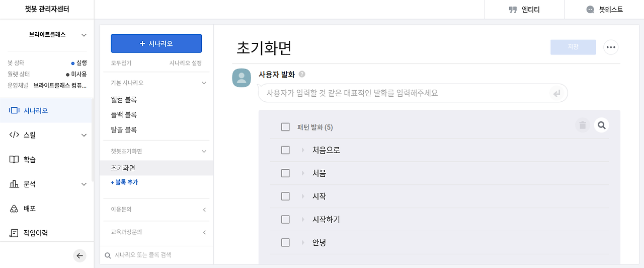Collapse sidebar with the back arrow icon
Screen dimensions: 644x268
tap(79, 256)
